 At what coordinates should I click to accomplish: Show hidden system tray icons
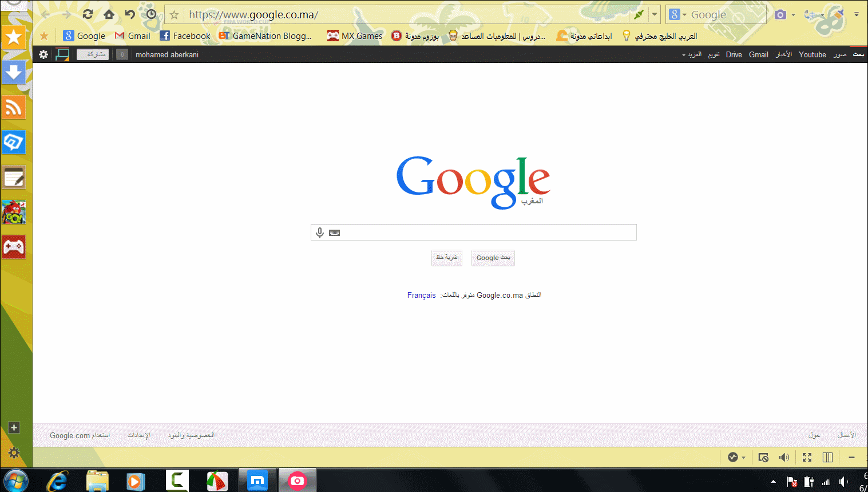773,482
